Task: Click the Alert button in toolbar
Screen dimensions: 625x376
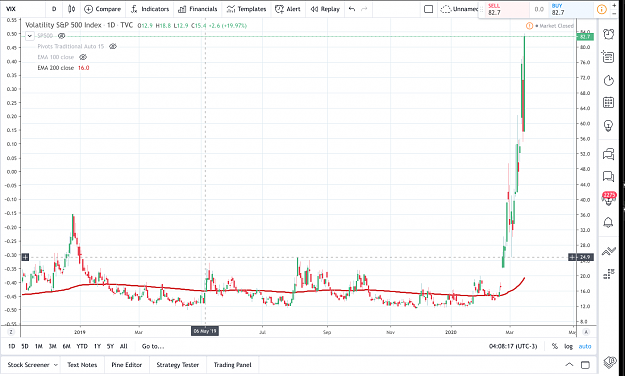Action: (287, 9)
